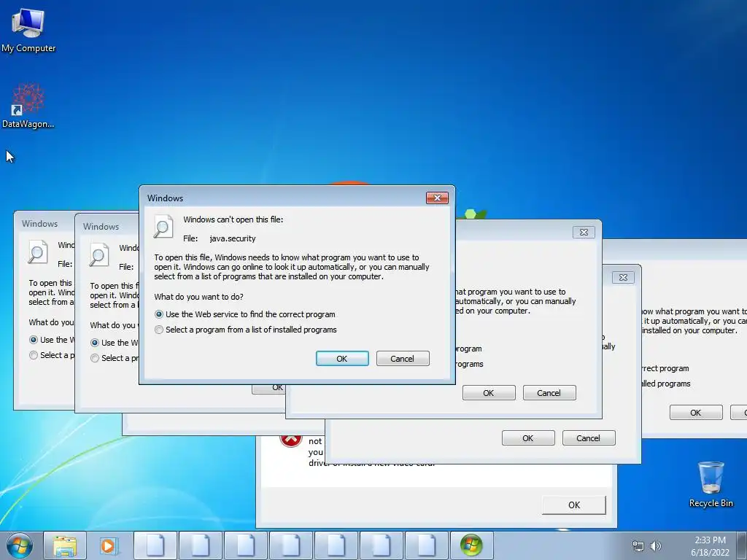Screen dimensions: 747x560
Task: Pick 'Select a p' radio in leftmost background dialog
Action: point(34,355)
